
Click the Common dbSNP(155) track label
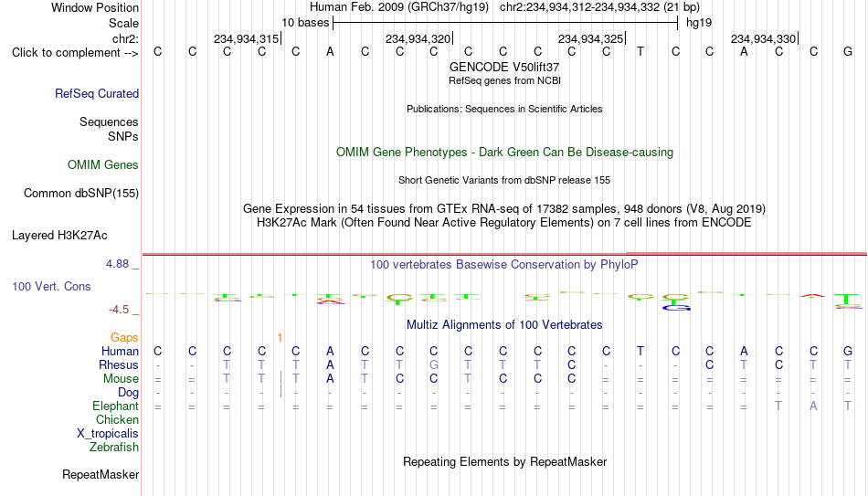point(80,194)
